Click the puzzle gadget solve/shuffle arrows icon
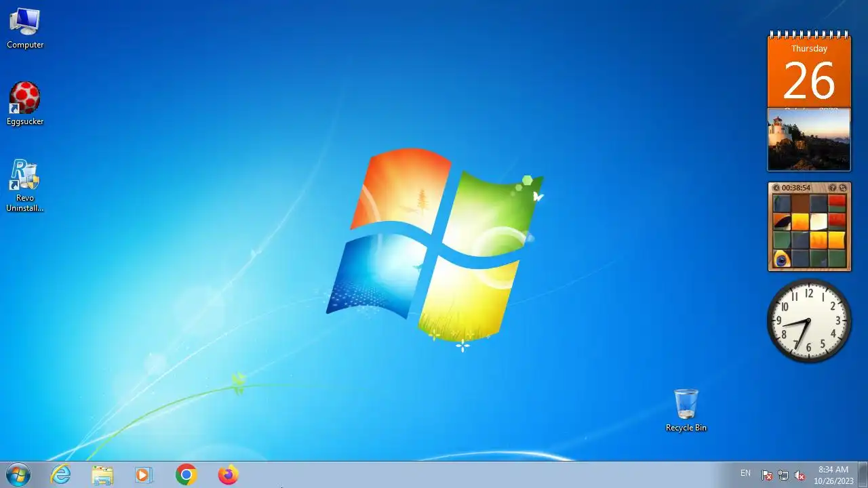The image size is (868, 488). tap(843, 188)
